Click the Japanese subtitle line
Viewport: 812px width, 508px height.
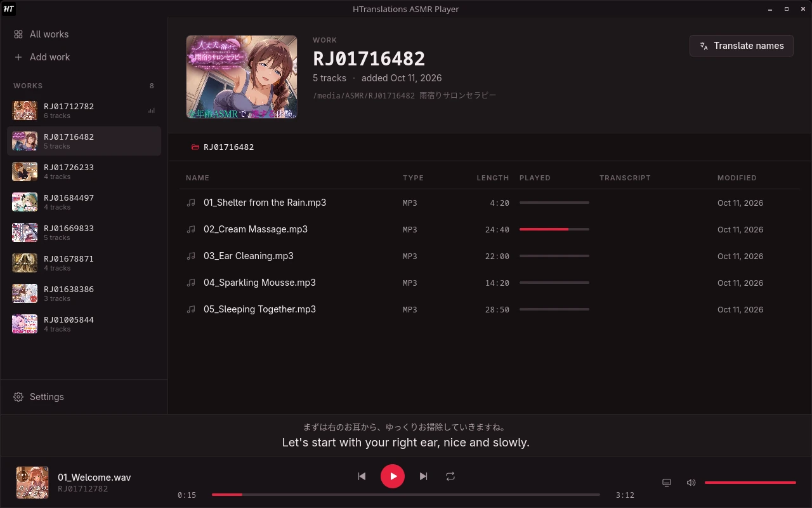tap(406, 427)
